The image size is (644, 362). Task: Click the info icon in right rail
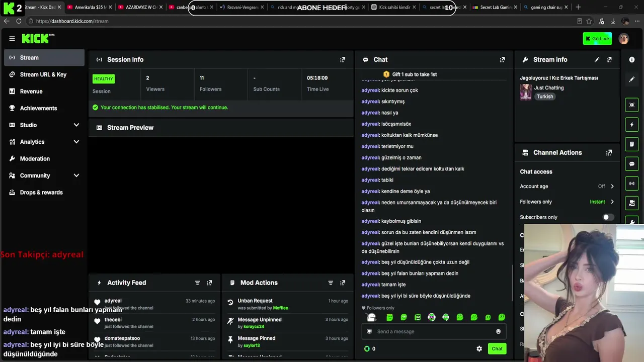pos(632,59)
